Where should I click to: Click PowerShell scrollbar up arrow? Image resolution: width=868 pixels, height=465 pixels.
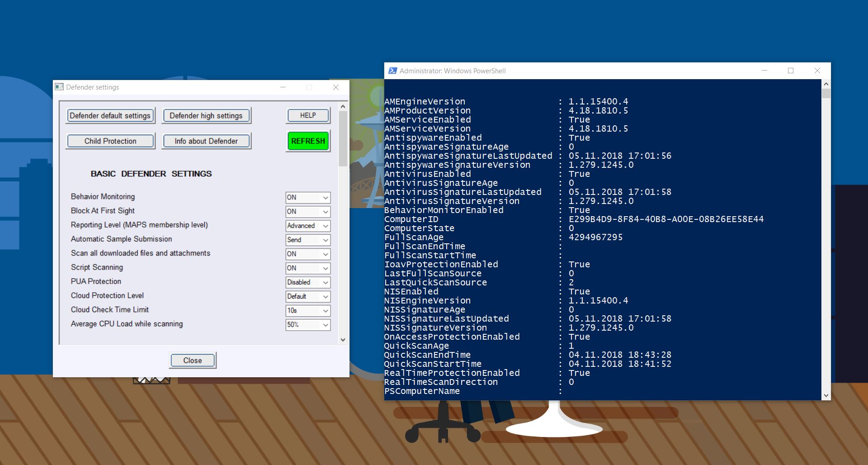pos(826,84)
